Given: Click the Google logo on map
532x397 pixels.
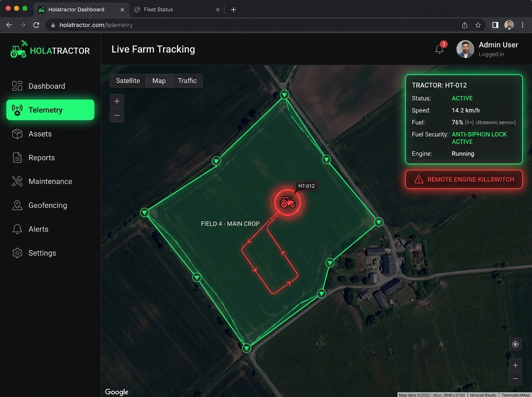Looking at the screenshot, I should coord(117,392).
